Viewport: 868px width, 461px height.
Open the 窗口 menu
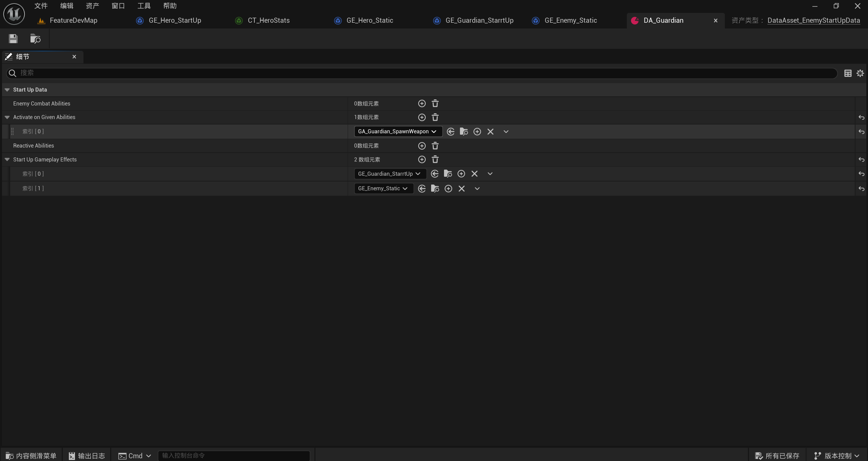(x=118, y=6)
